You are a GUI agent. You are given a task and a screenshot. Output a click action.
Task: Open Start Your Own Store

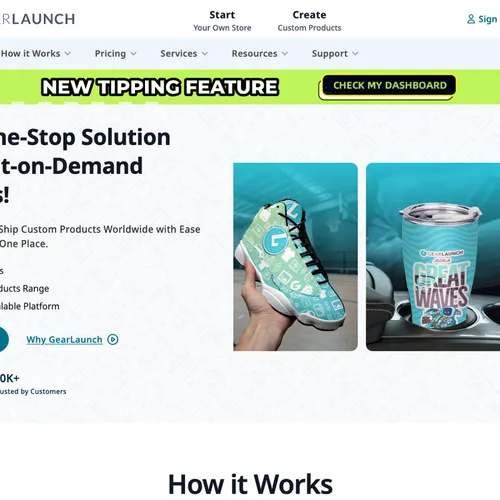pos(222,21)
